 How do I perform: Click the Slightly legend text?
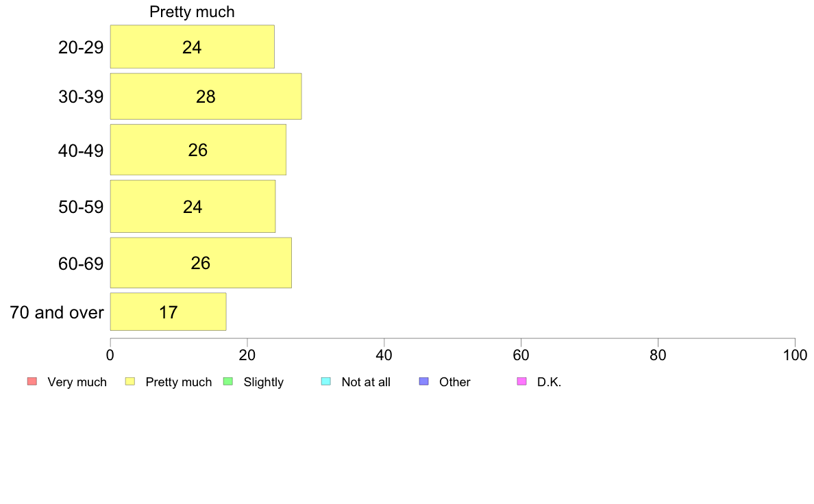(x=264, y=382)
